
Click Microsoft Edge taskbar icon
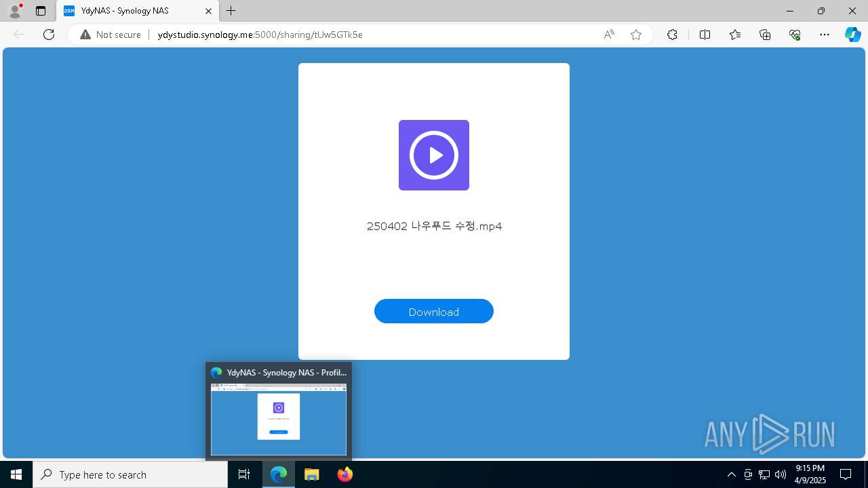(x=279, y=474)
